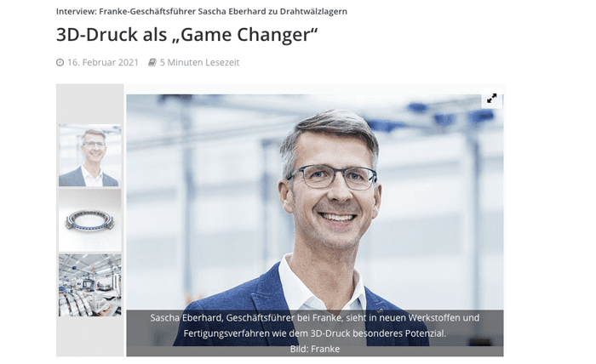This screenshot has width=596, height=364.
Task: Click the clock icon beside the date
Action: [60, 62]
